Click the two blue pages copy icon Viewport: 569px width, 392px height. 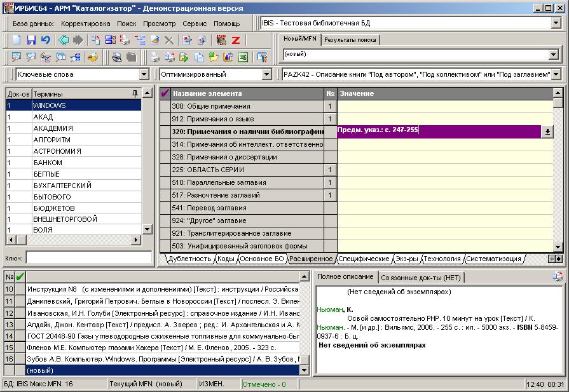(x=199, y=57)
